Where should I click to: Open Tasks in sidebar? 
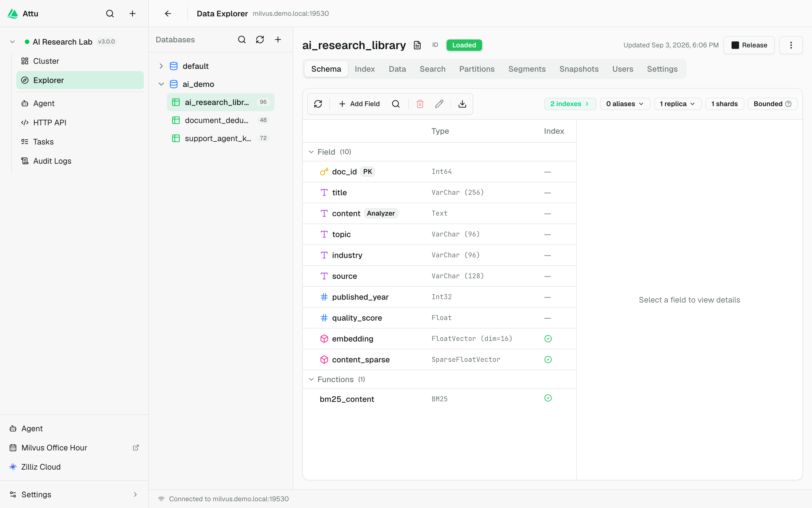(x=80, y=142)
